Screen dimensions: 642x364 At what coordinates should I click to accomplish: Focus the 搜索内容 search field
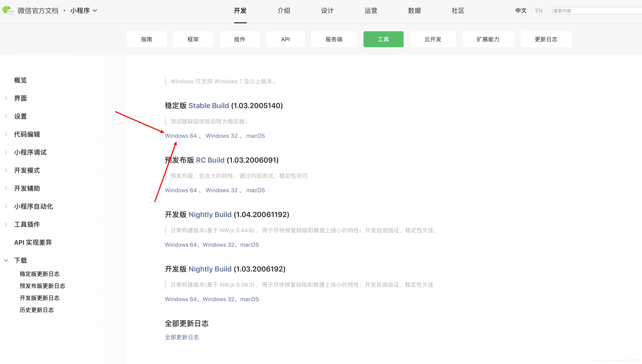pyautogui.click(x=596, y=11)
